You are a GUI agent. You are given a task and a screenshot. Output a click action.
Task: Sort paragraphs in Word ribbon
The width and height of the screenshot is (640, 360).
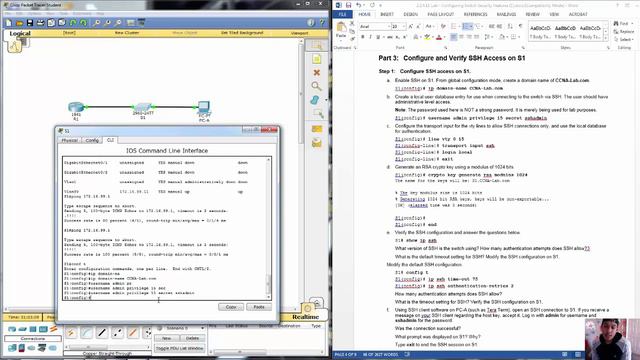click(x=510, y=27)
